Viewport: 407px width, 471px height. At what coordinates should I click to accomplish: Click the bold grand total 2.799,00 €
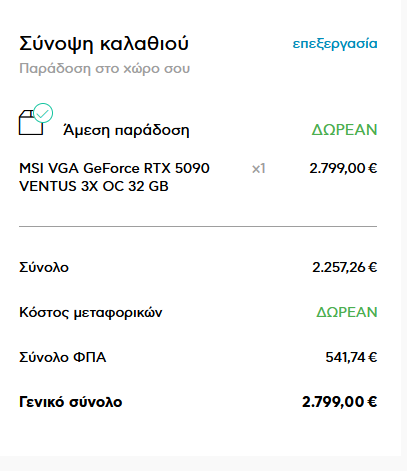click(x=339, y=402)
